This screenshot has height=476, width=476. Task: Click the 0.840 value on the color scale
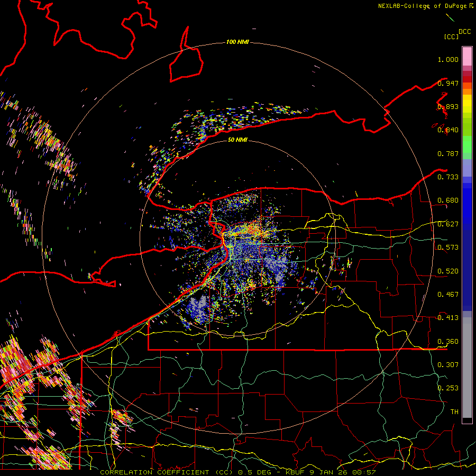[448, 130]
